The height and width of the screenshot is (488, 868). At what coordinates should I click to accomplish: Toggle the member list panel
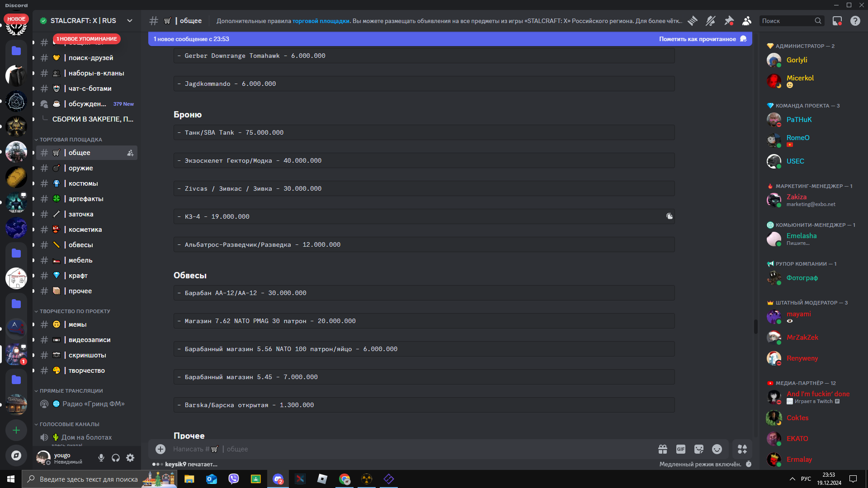point(747,21)
